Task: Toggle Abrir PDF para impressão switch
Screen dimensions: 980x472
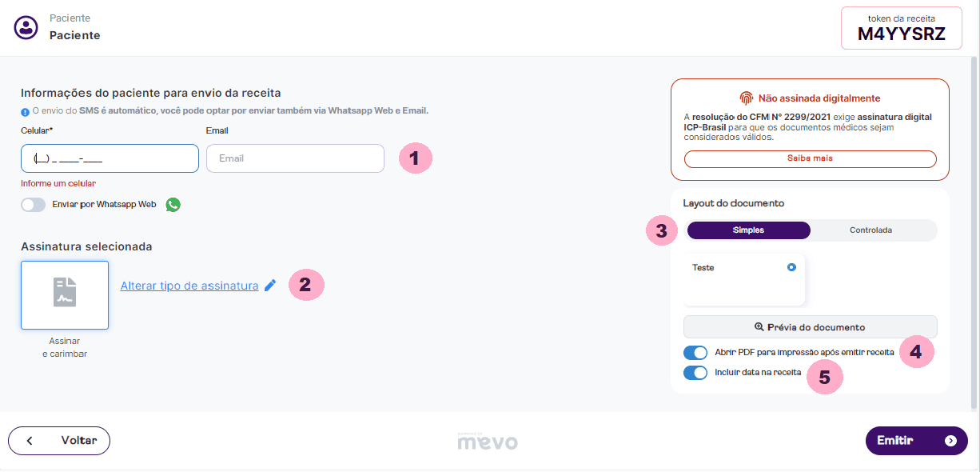Action: point(695,353)
